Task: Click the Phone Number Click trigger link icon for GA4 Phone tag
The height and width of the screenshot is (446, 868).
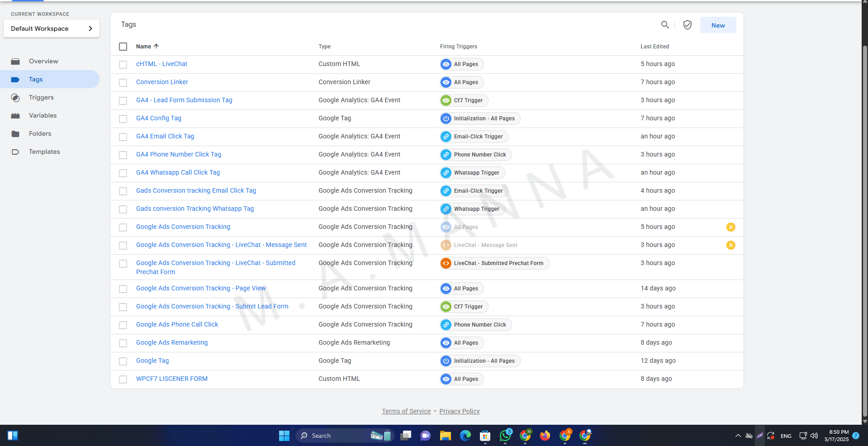Action: tap(446, 155)
